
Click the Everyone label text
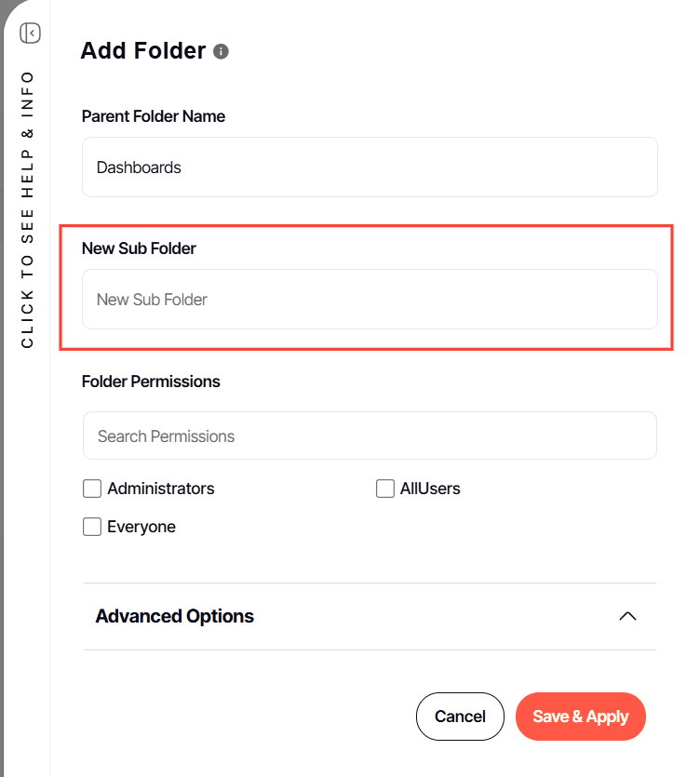[x=141, y=527]
